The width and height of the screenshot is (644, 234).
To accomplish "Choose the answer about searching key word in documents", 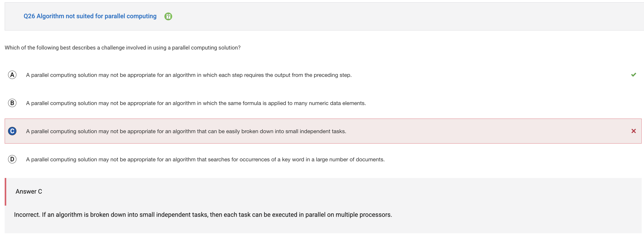I will click(205, 159).
